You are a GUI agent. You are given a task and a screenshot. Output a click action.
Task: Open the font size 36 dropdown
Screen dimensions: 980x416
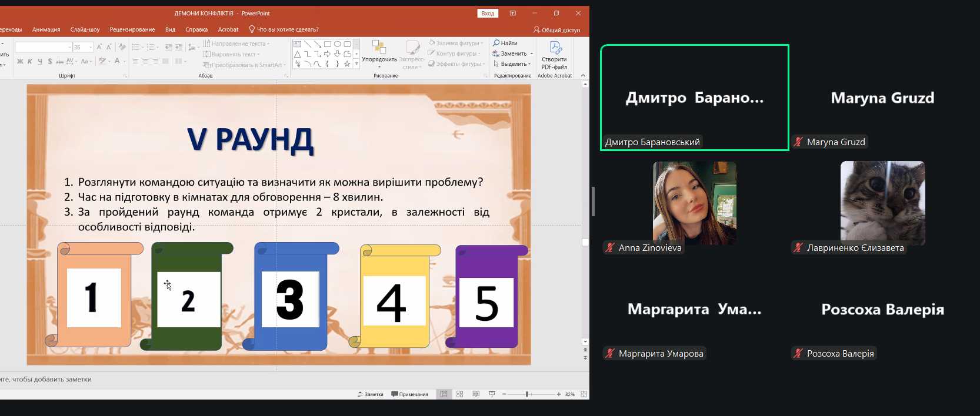click(91, 47)
